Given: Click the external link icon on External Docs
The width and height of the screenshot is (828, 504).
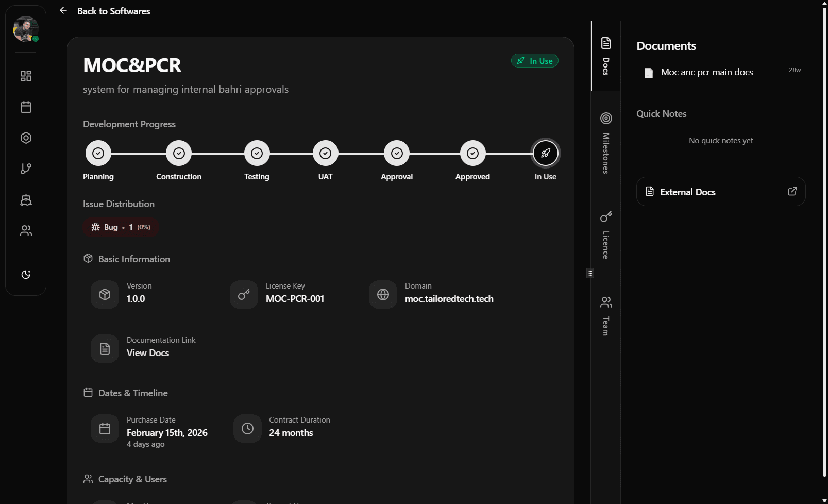Looking at the screenshot, I should (x=792, y=191).
